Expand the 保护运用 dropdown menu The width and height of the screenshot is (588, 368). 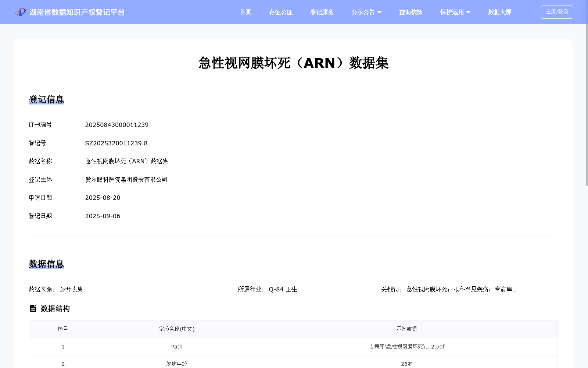tap(455, 12)
